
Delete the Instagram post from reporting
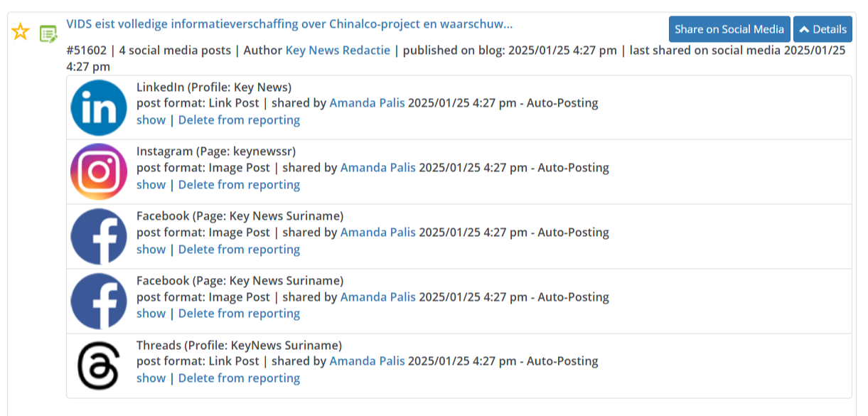click(x=239, y=185)
